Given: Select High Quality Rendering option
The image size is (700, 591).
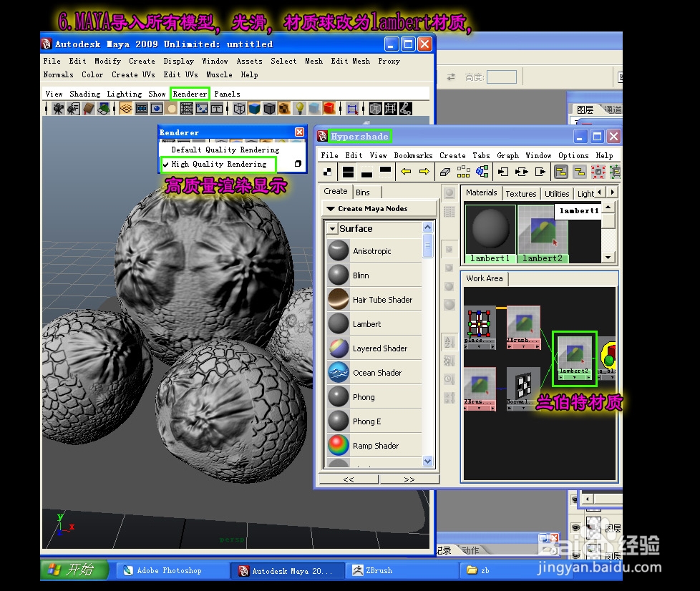Looking at the screenshot, I should pos(219,164).
